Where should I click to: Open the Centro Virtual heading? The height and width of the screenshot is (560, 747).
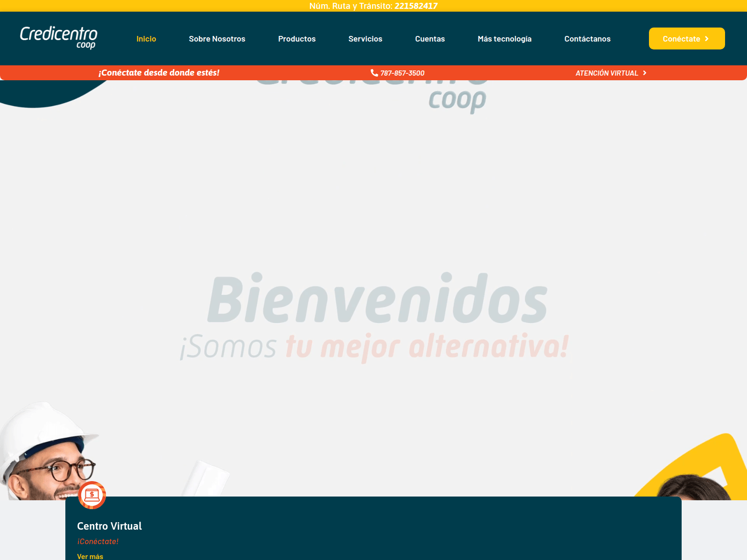[109, 526]
